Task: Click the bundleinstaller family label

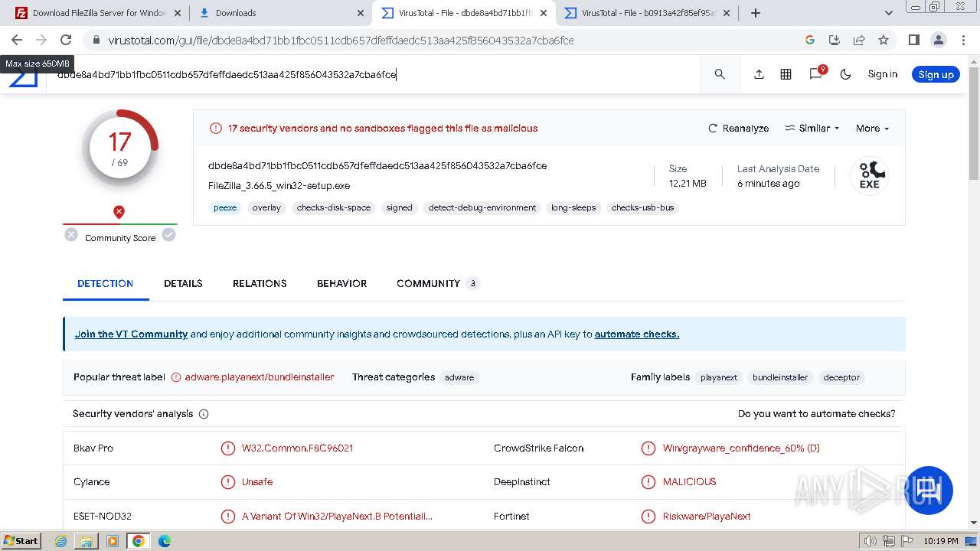Action: [780, 377]
